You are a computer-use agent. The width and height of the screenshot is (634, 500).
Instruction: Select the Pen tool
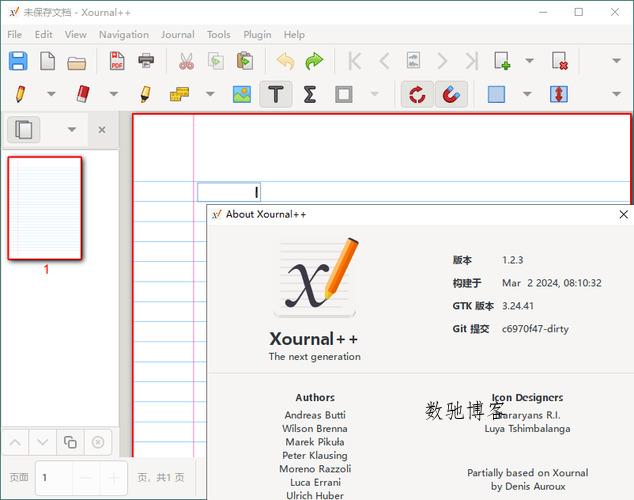tap(20, 94)
